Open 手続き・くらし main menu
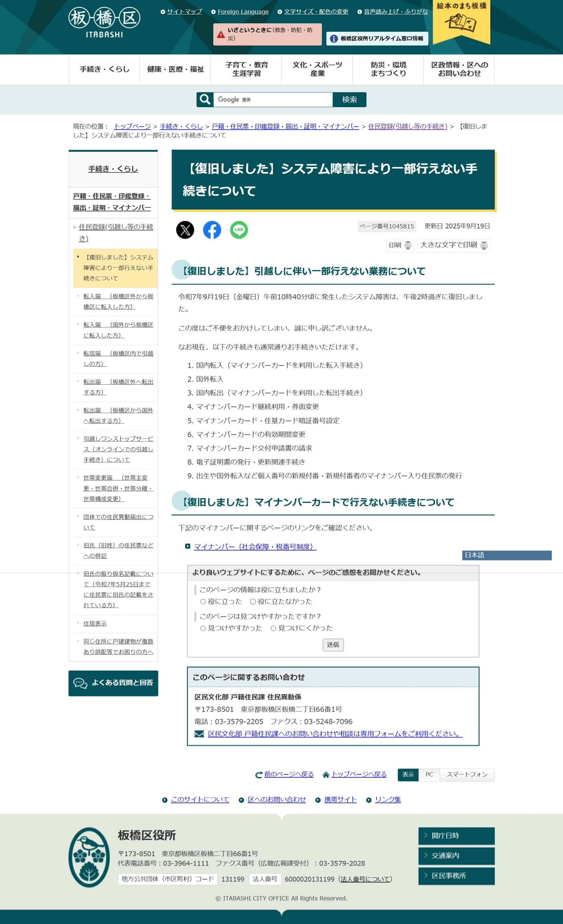 [x=104, y=69]
